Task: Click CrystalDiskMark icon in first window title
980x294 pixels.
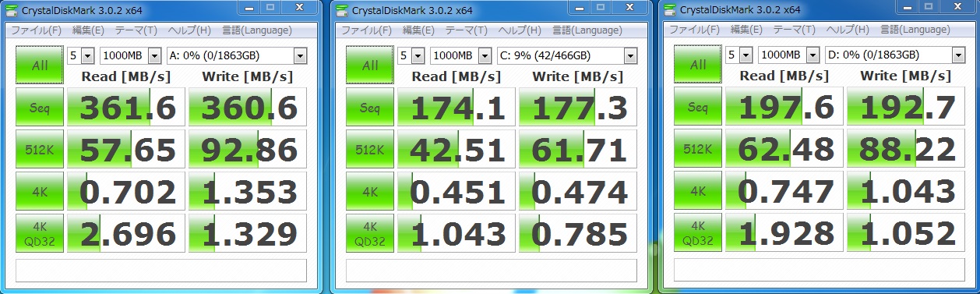Action: click(x=11, y=10)
